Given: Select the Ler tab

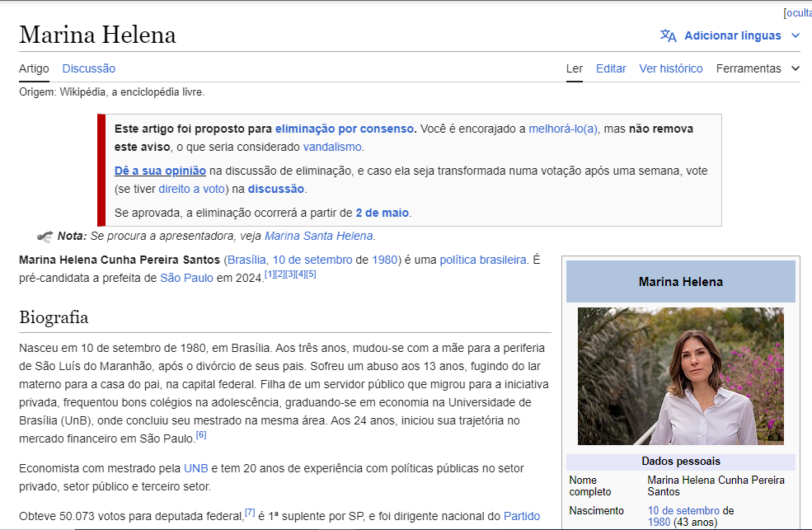Looking at the screenshot, I should [575, 68].
